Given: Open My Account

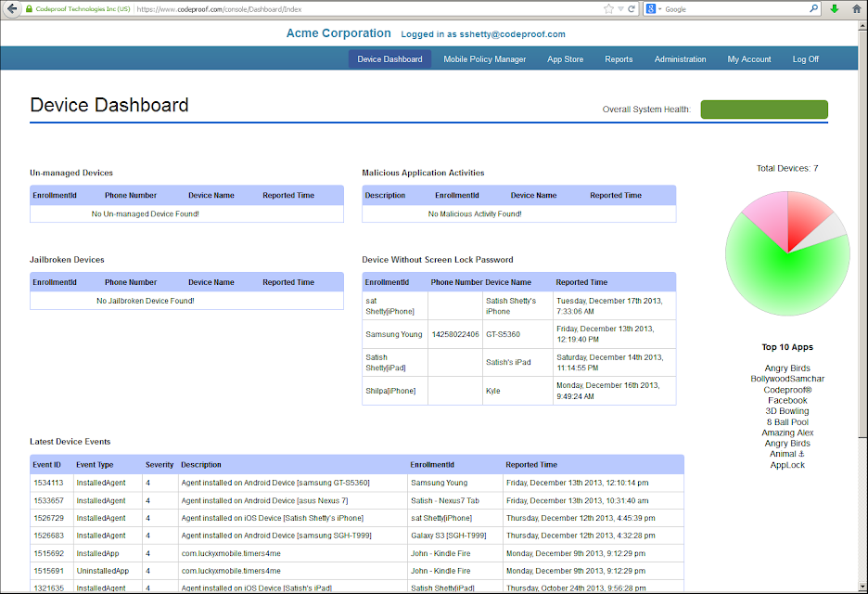Looking at the screenshot, I should [x=749, y=59].
